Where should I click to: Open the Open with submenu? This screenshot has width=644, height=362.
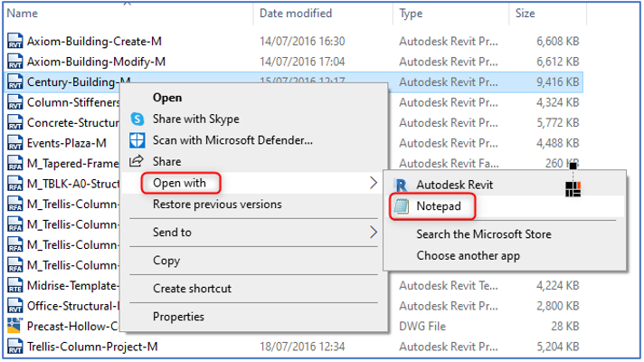coord(179,183)
